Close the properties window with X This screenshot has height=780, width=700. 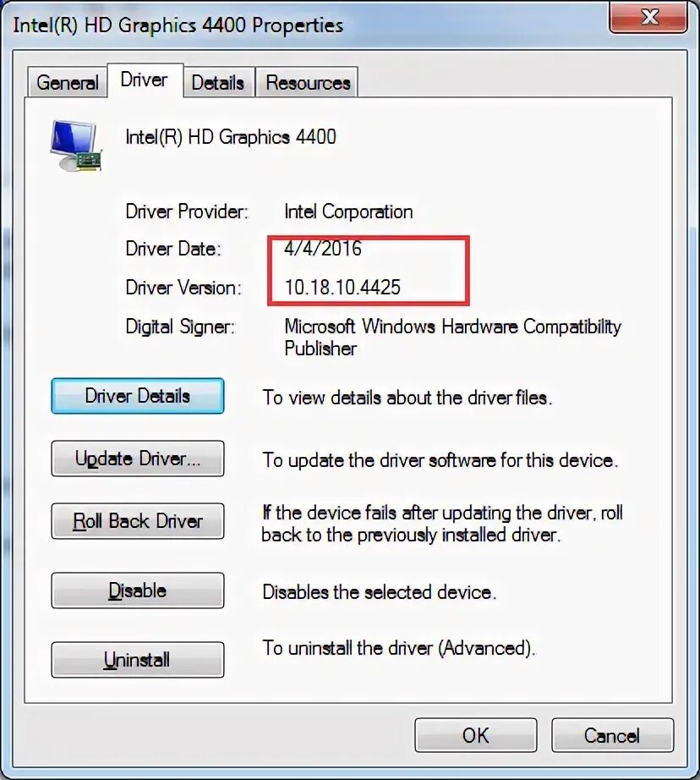tap(648, 18)
